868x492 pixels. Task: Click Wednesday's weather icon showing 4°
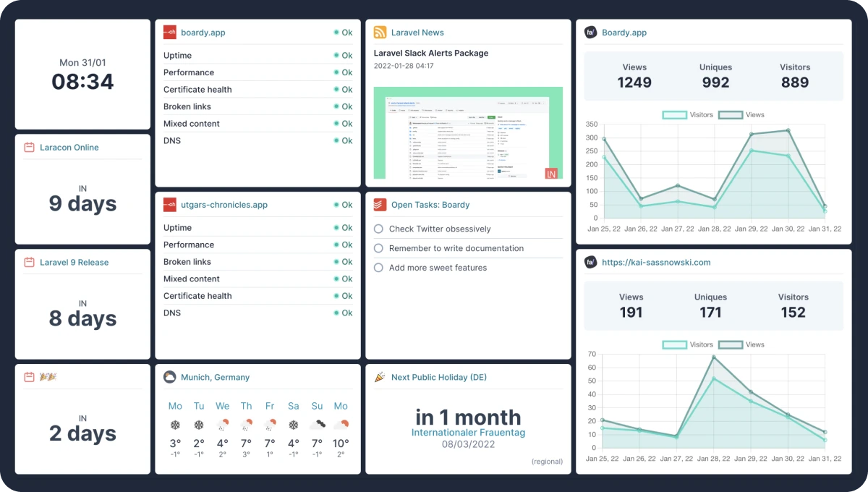pos(223,425)
